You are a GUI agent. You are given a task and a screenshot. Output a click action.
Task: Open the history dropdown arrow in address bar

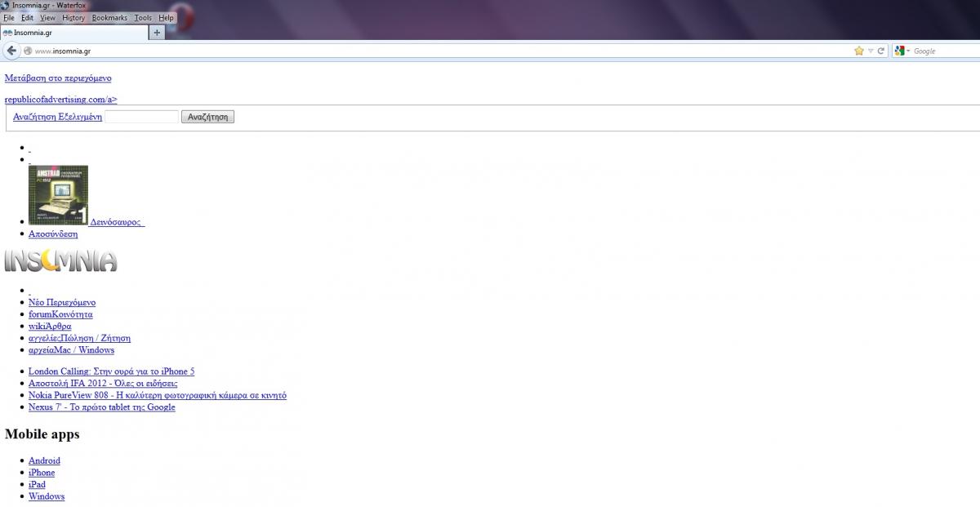[x=871, y=51]
